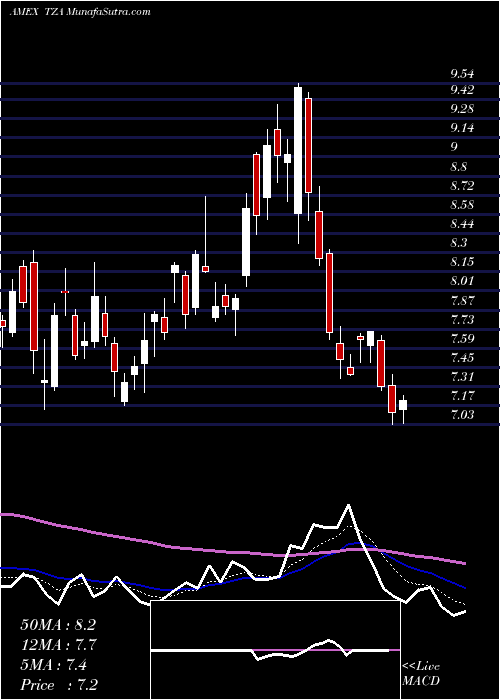Click the 7.73 price axis label
500x700 pixels.
point(462,319)
